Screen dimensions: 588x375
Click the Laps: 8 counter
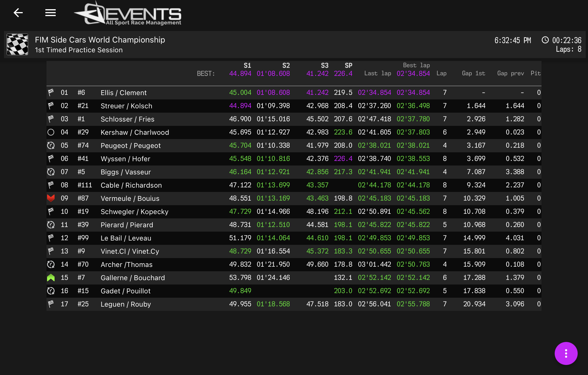click(x=568, y=49)
